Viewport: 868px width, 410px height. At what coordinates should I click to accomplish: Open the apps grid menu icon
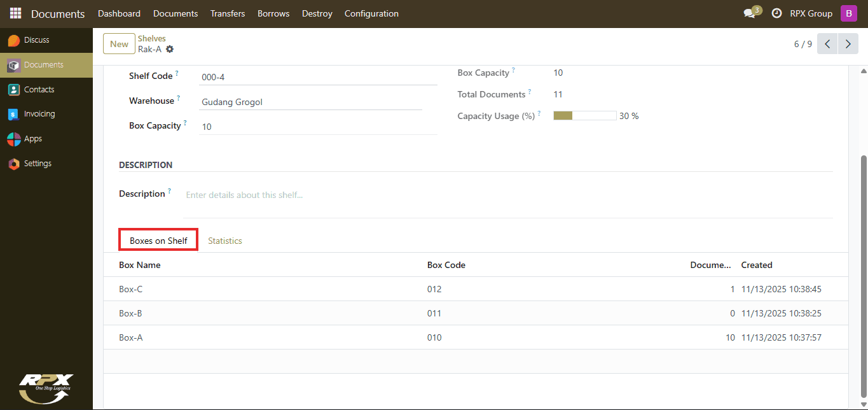(x=15, y=13)
